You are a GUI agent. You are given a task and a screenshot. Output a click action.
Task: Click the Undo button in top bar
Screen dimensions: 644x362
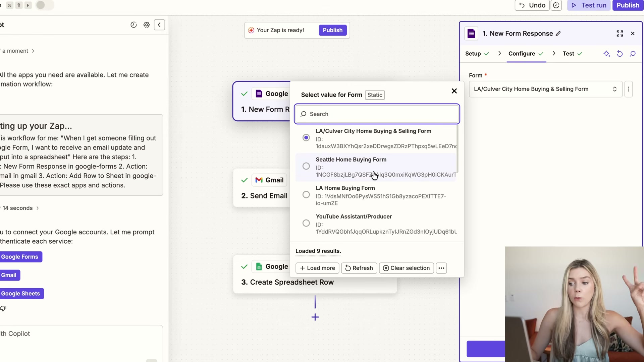[532, 5]
